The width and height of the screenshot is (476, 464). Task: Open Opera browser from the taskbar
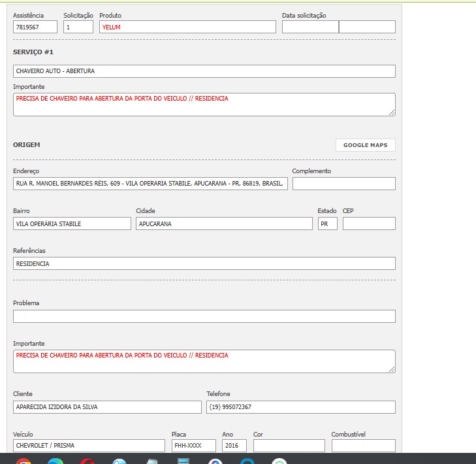pyautogui.click(x=87, y=461)
